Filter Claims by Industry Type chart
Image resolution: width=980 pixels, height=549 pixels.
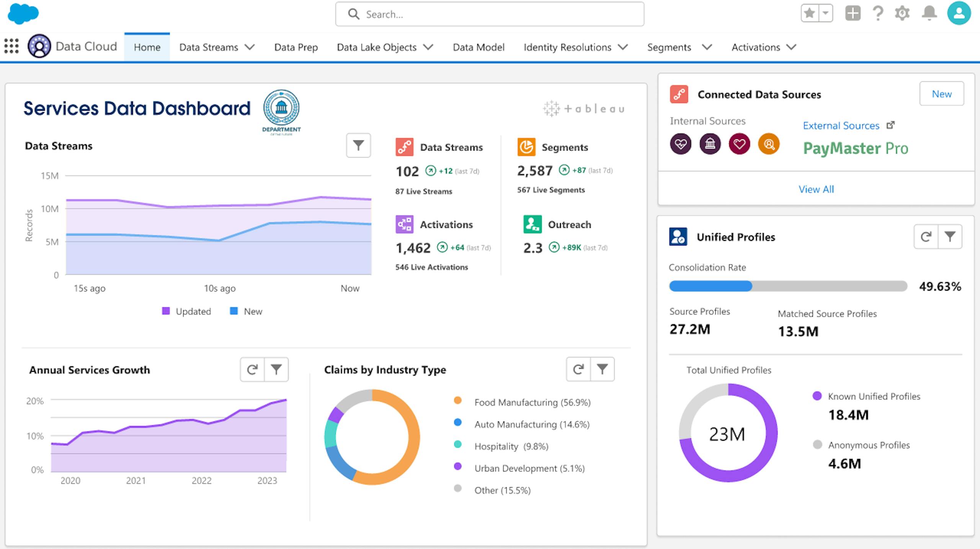(602, 369)
